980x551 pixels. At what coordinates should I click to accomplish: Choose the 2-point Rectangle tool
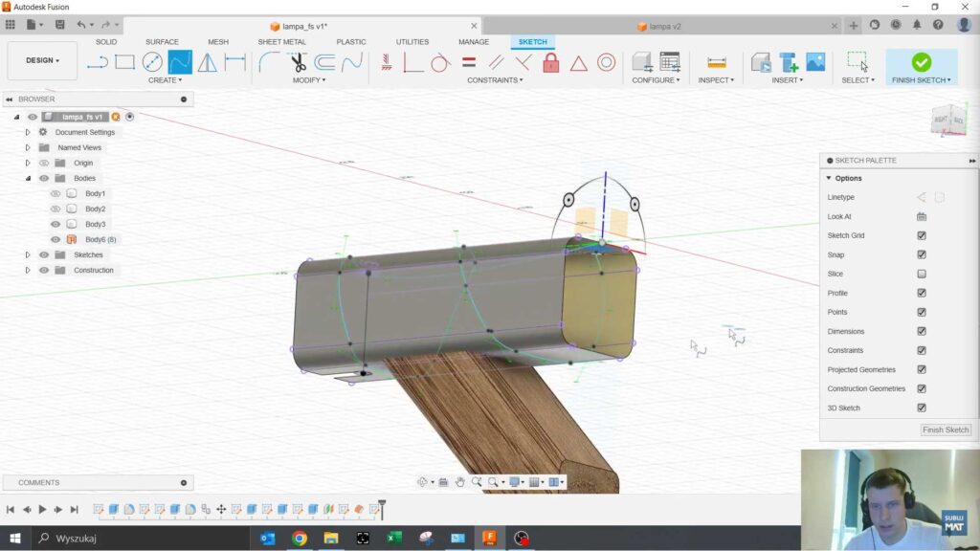[x=124, y=63]
